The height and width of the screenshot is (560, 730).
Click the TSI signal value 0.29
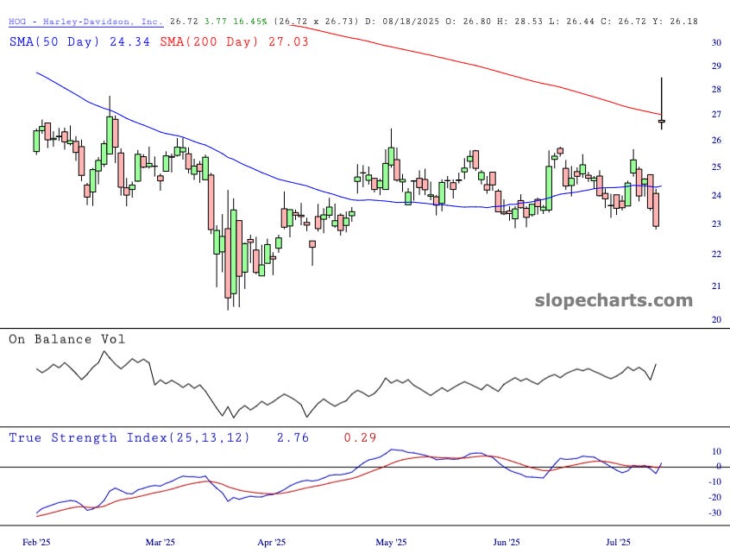click(360, 438)
